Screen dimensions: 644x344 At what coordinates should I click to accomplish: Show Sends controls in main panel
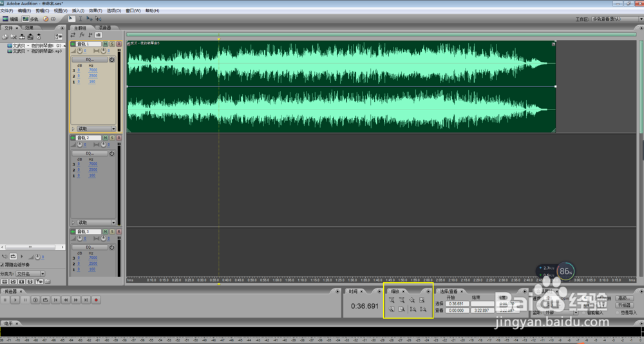(x=90, y=35)
